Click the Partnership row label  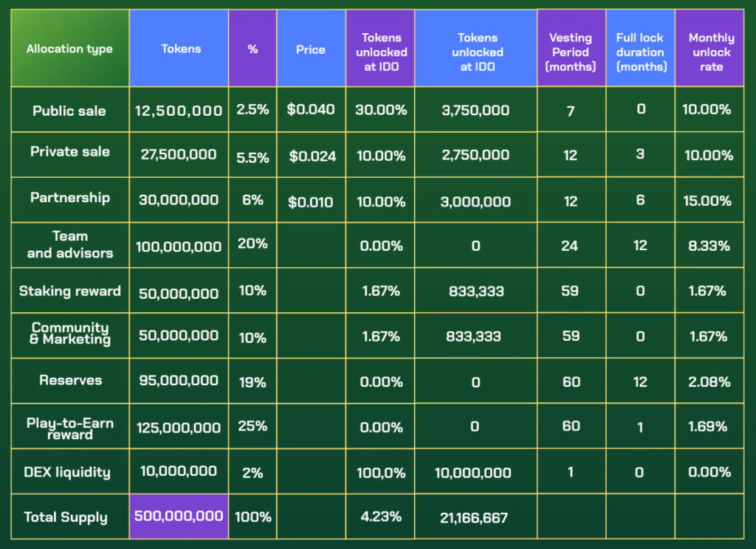(69, 198)
